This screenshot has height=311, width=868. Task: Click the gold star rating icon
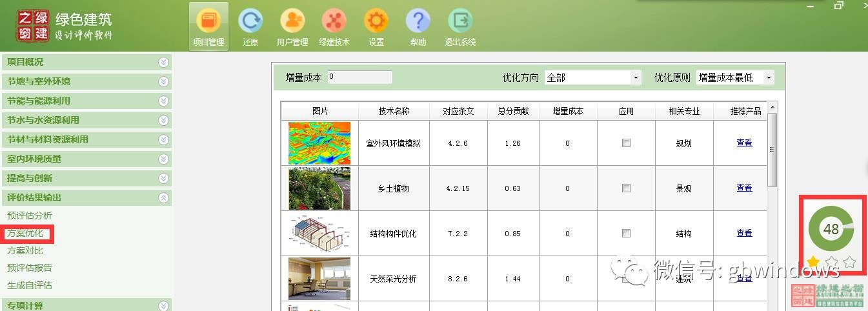(x=813, y=262)
